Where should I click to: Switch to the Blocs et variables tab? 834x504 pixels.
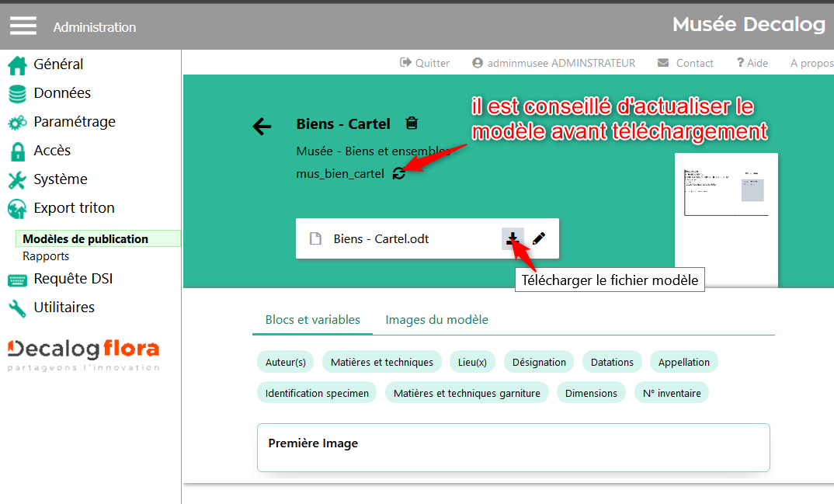313,319
